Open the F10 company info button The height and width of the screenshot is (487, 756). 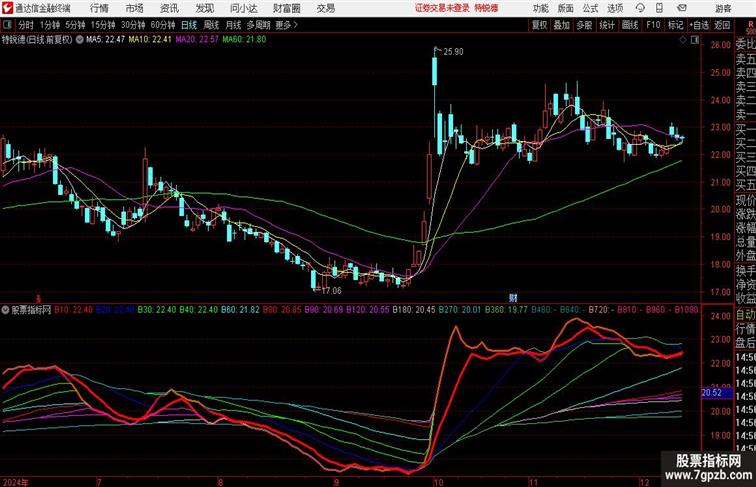653,25
